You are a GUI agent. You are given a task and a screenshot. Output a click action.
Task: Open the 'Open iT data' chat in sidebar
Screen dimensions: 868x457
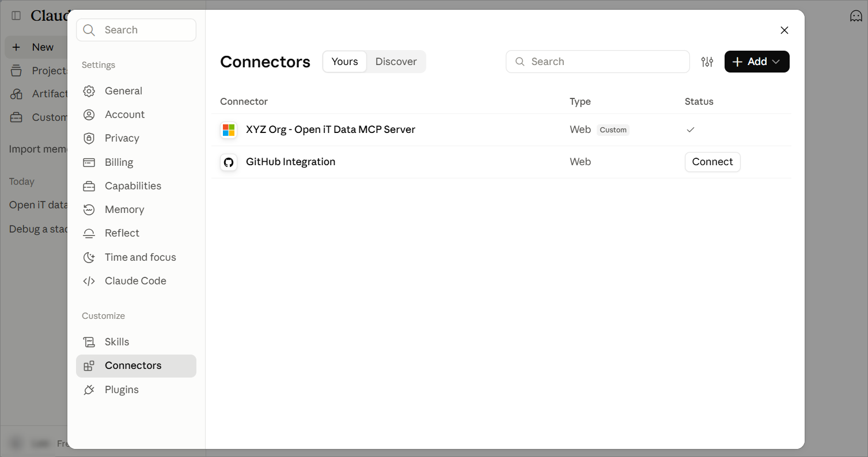[38, 205]
